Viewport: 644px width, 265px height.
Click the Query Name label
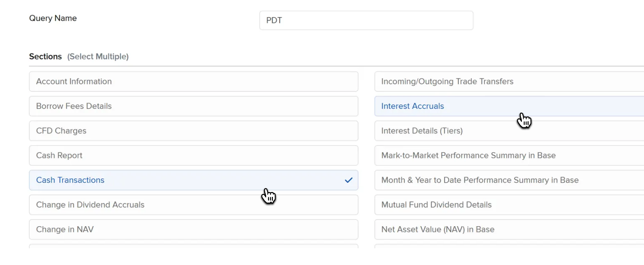click(x=53, y=18)
